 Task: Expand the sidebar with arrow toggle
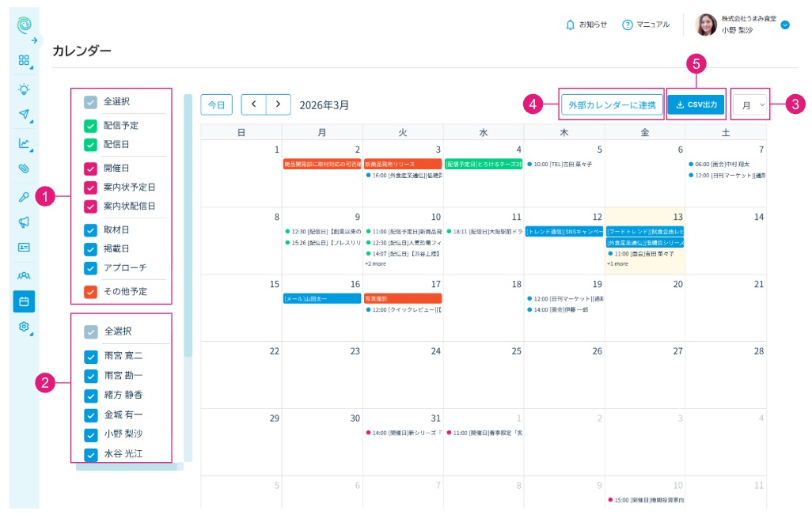[x=34, y=40]
